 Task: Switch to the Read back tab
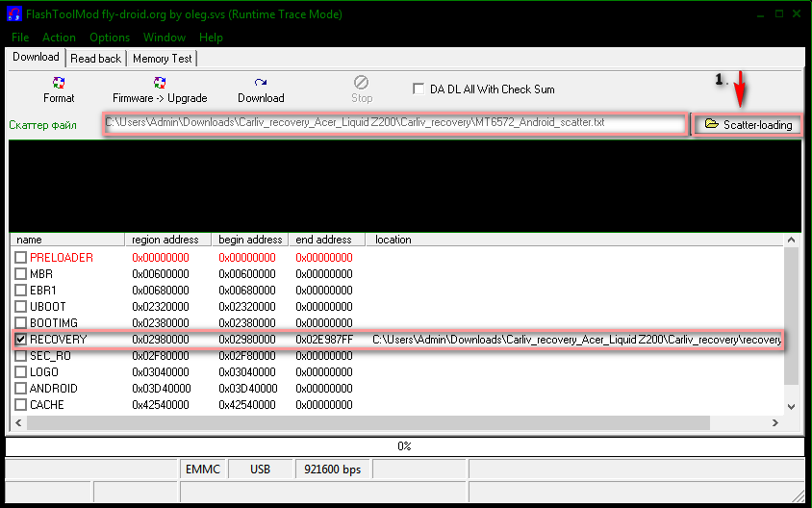[x=96, y=59]
